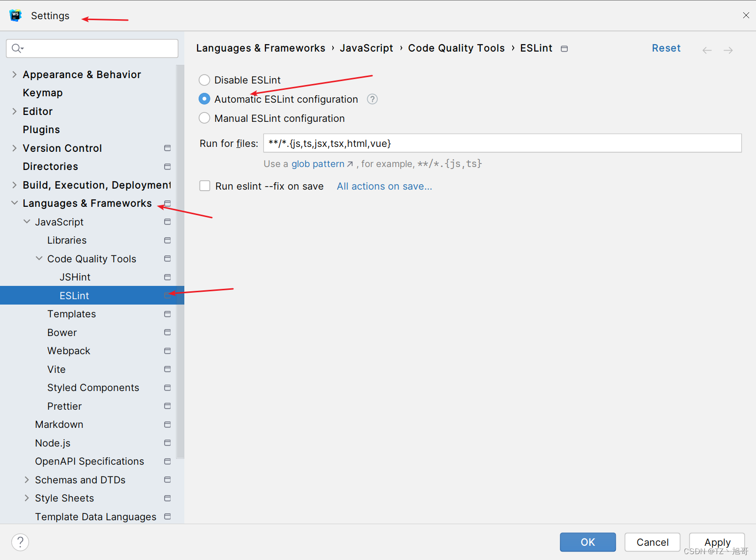The width and height of the screenshot is (756, 560).
Task: Click the search magnifier icon in the settings search box
Action: click(x=17, y=48)
